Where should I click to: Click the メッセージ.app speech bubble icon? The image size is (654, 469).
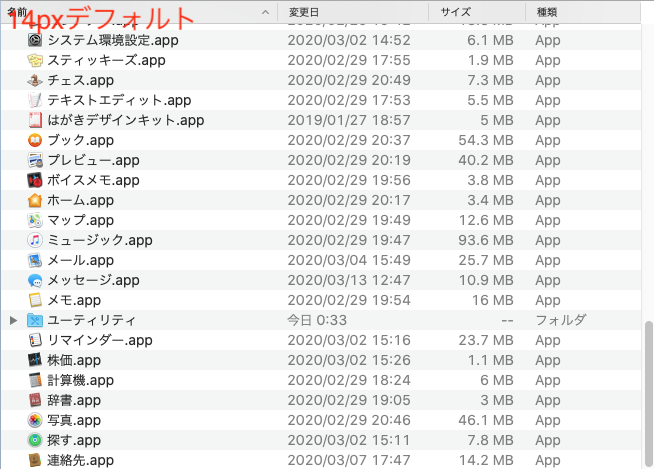(x=35, y=280)
